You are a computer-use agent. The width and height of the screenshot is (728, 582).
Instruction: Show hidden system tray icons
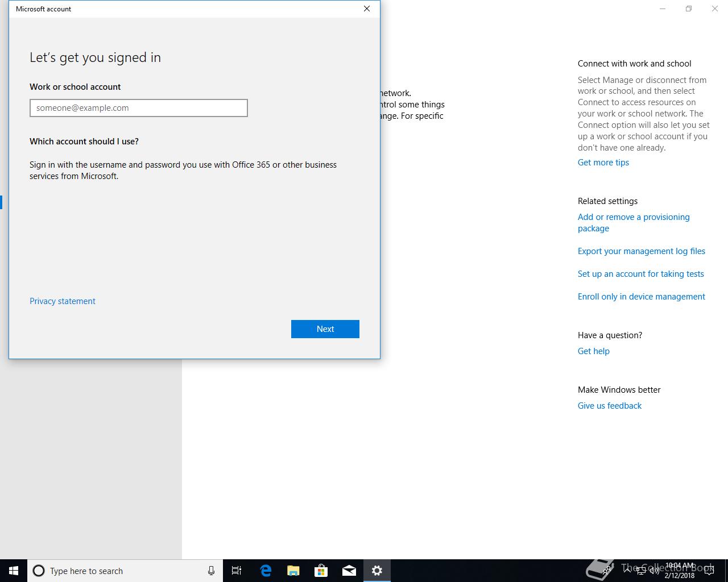click(627, 571)
